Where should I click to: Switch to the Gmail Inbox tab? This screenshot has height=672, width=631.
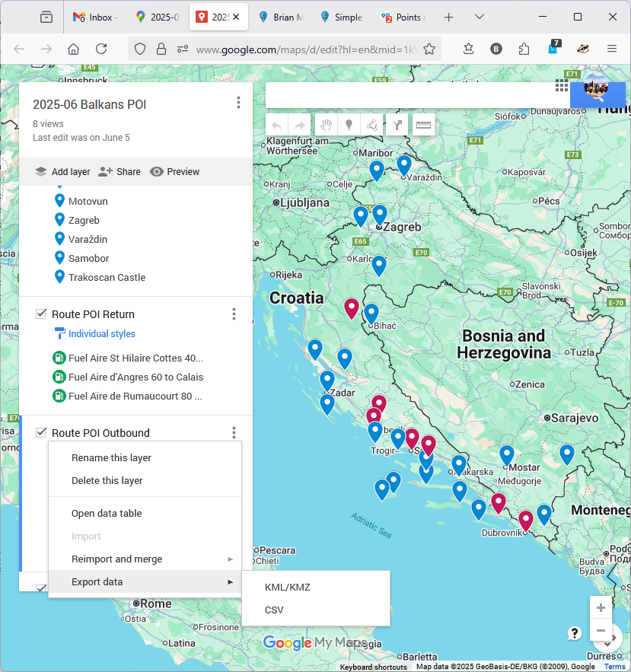[94, 18]
